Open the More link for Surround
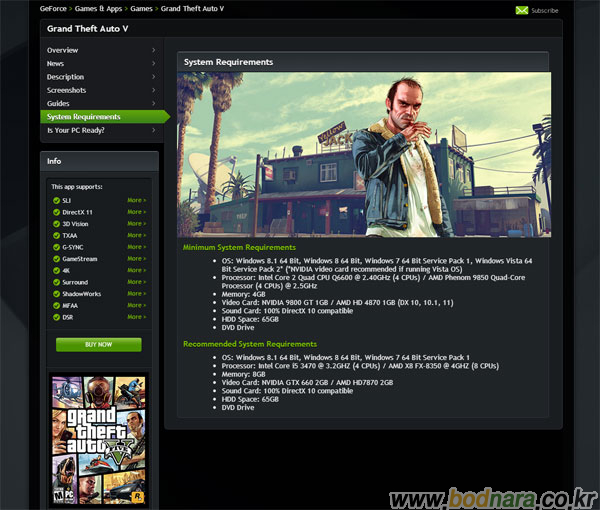Viewport: 600px width, 510px height. [x=137, y=282]
